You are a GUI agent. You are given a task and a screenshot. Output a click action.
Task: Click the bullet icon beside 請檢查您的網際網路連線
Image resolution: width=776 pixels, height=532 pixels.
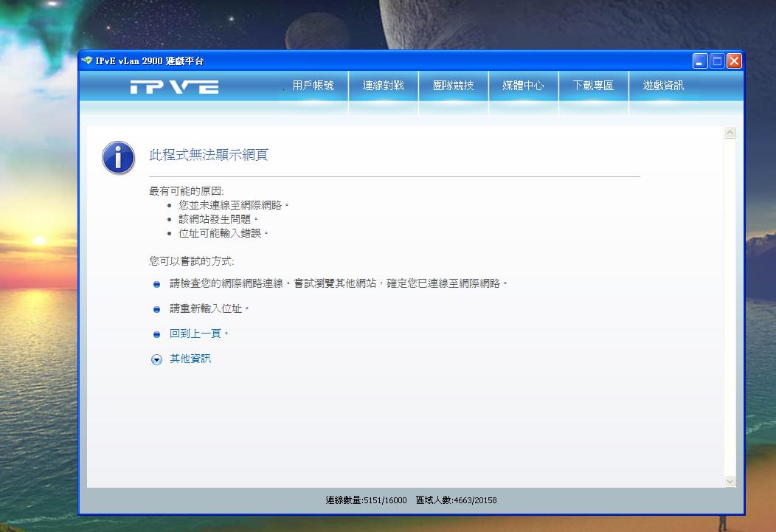[156, 284]
